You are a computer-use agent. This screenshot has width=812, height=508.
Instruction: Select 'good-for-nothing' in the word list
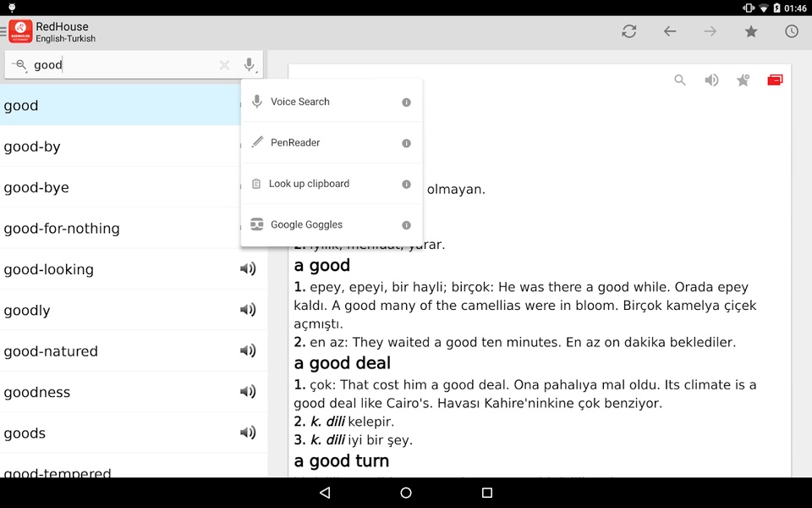(x=120, y=228)
